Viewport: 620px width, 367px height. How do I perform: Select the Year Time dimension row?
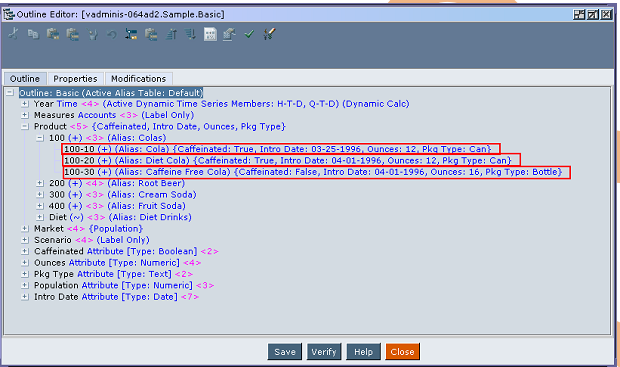(221, 104)
